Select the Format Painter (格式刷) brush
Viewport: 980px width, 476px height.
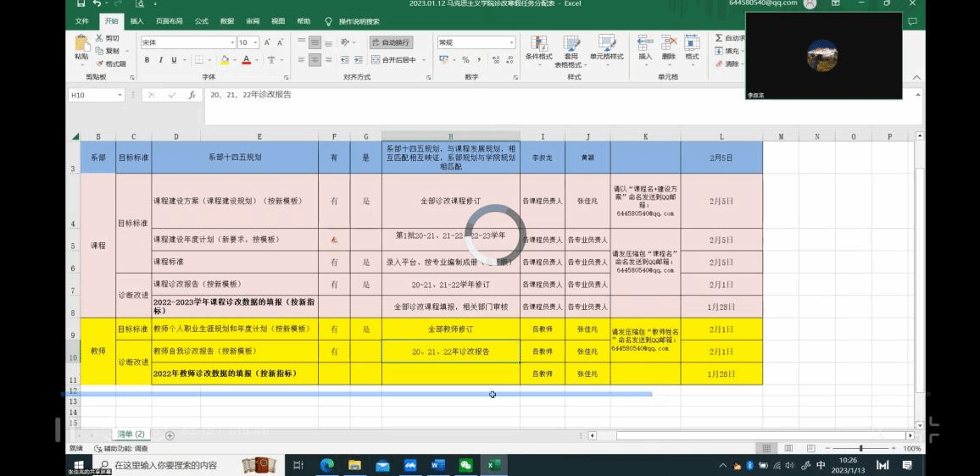coord(99,64)
